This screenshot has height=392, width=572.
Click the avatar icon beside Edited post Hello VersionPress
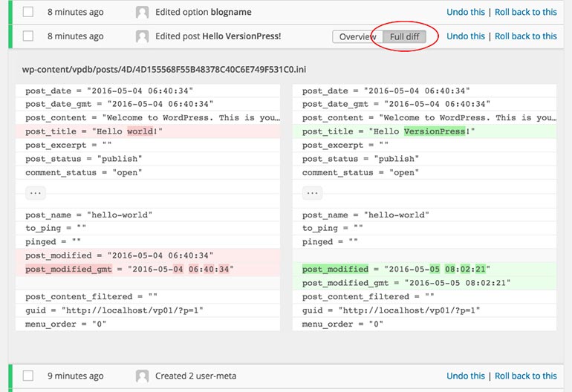(x=142, y=36)
